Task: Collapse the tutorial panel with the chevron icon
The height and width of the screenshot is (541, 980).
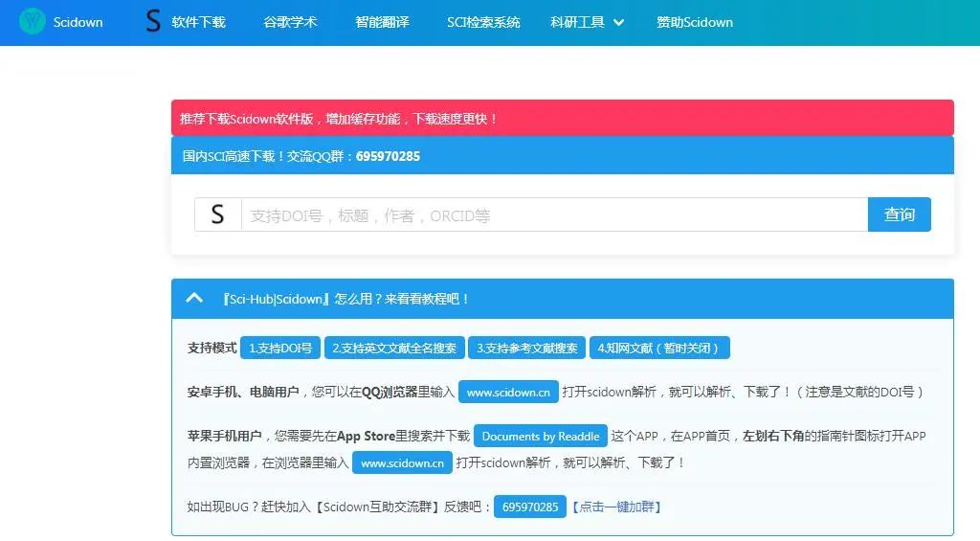Action: (x=193, y=299)
